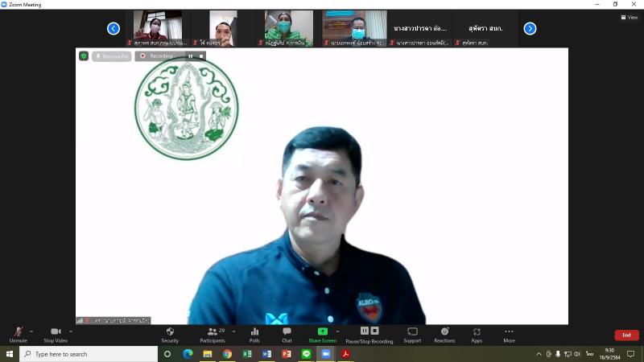Expand arrow next to Participants
This screenshot has height=362, width=644.
(x=233, y=331)
